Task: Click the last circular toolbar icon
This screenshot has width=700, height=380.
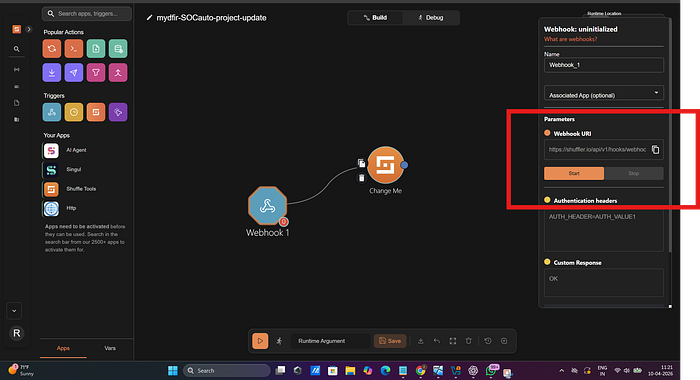Action: pos(504,341)
